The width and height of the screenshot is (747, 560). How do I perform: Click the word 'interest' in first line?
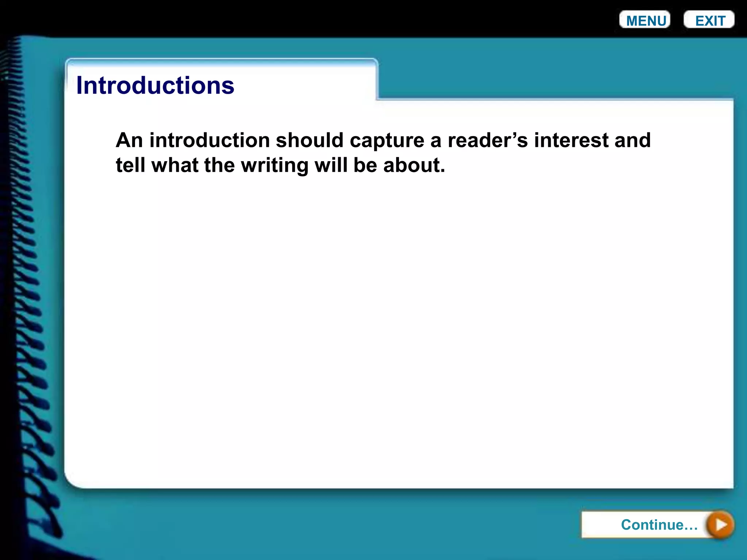(571, 140)
